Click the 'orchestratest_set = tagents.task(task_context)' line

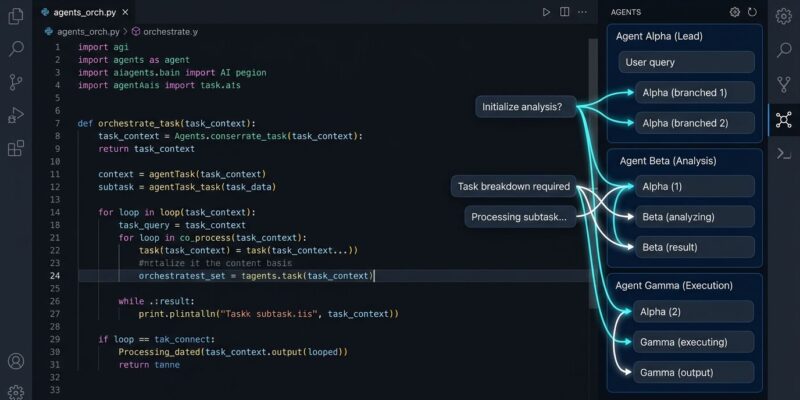point(256,276)
